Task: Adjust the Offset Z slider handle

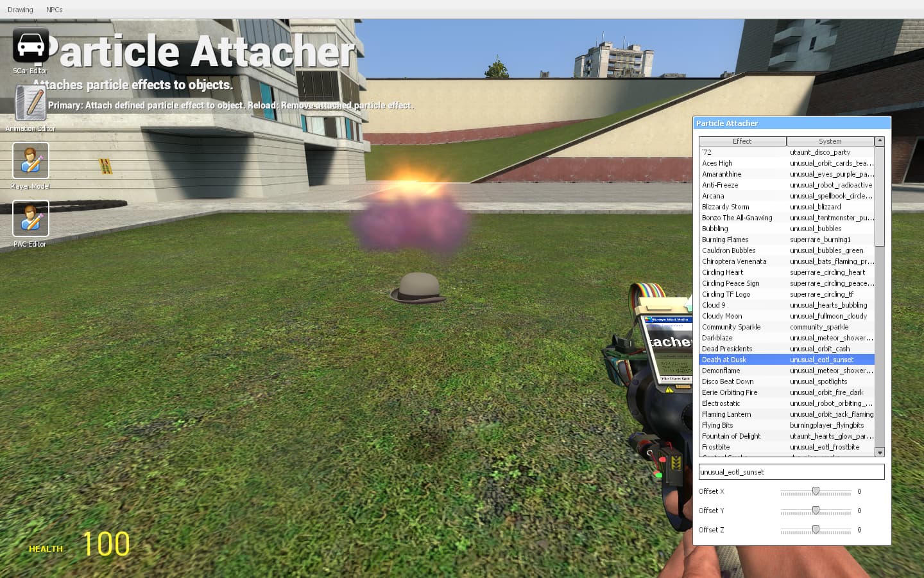Action: pos(816,530)
